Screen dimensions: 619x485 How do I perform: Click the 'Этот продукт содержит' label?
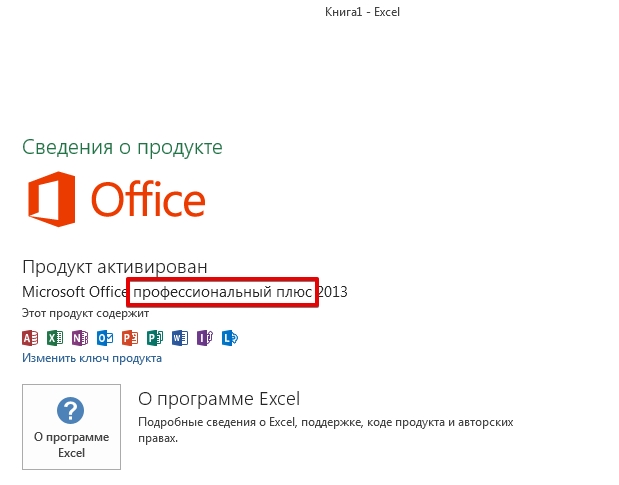pyautogui.click(x=85, y=313)
